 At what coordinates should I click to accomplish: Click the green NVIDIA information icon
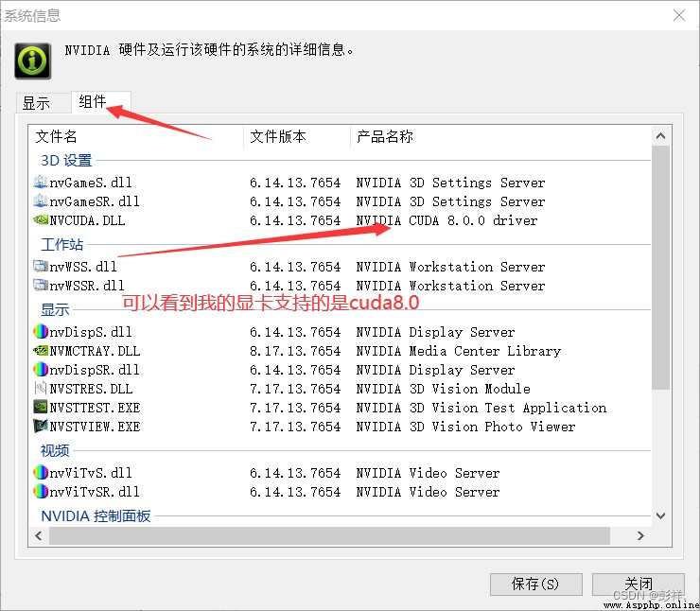[32, 61]
